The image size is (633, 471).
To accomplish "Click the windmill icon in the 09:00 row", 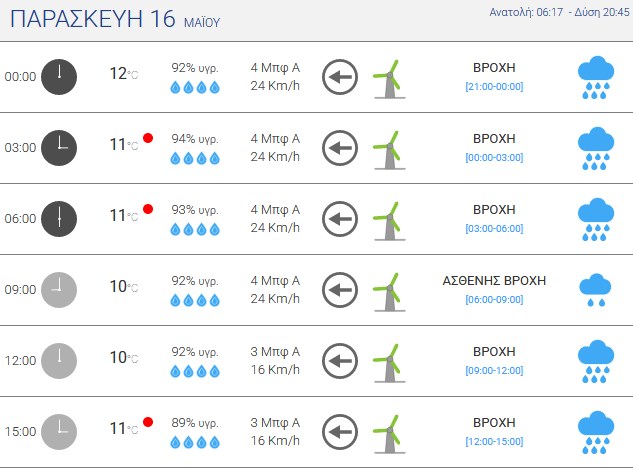I will click(389, 291).
